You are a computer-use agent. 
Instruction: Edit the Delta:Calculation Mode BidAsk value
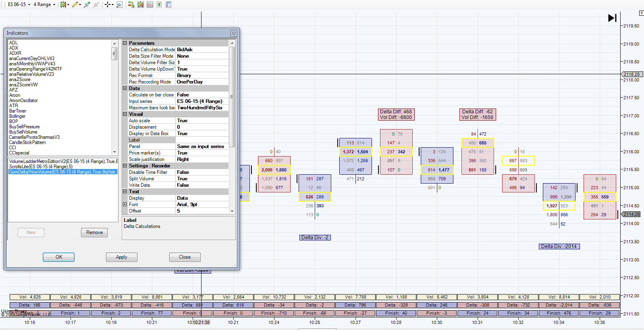(x=202, y=50)
